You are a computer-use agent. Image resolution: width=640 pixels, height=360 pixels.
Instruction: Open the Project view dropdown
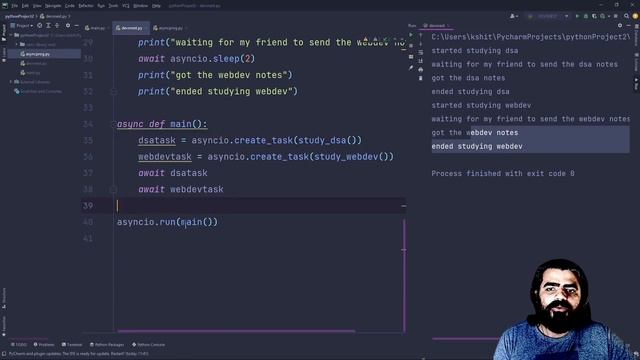[x=22, y=26]
